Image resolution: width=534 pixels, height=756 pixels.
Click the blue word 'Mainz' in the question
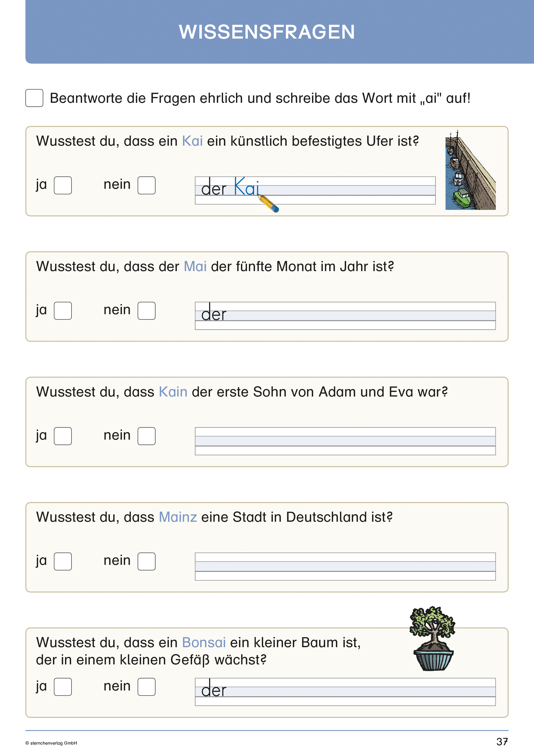click(178, 517)
